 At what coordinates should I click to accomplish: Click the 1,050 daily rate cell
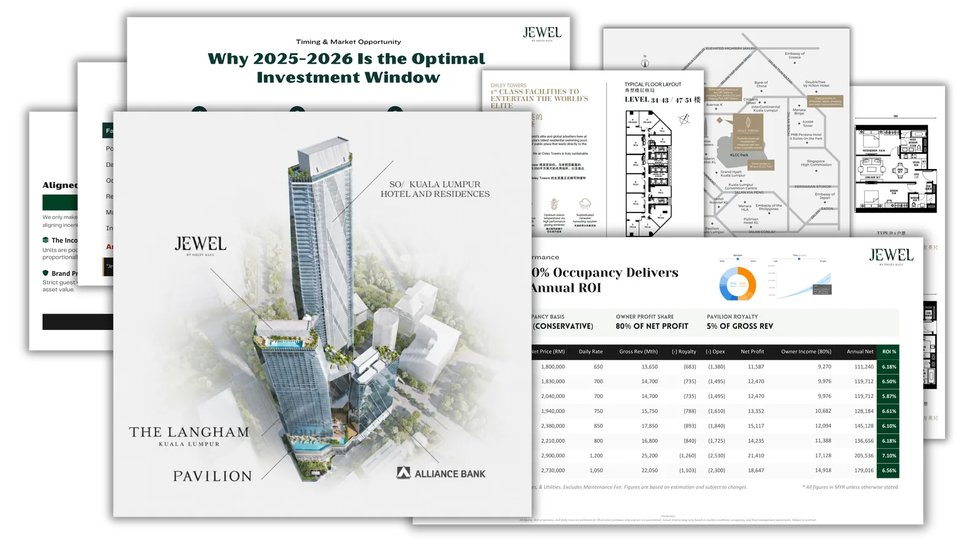click(x=596, y=471)
